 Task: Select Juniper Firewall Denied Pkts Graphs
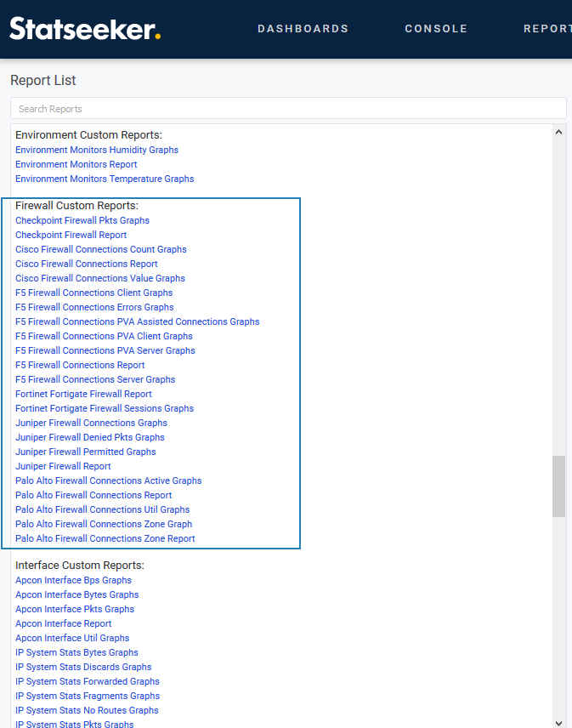(90, 437)
